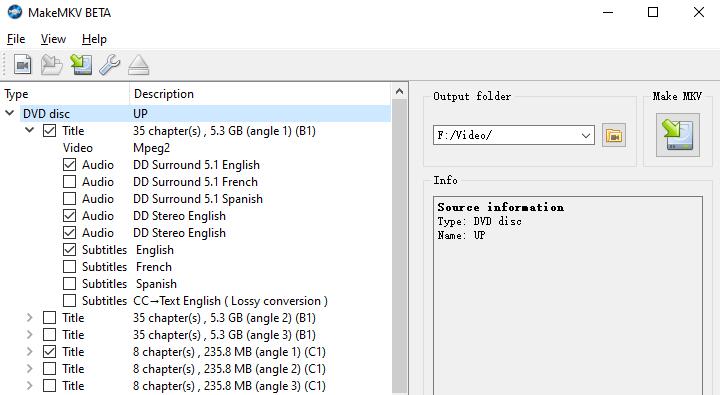Check the 5.3 GB angle 2 title
This screenshot has height=395, width=720.
[49, 318]
